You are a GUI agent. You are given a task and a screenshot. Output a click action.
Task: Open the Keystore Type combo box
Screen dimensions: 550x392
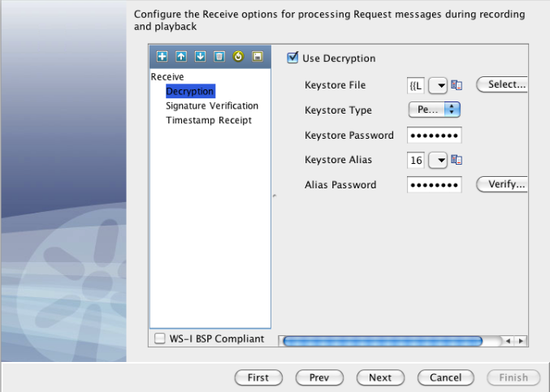click(x=435, y=110)
